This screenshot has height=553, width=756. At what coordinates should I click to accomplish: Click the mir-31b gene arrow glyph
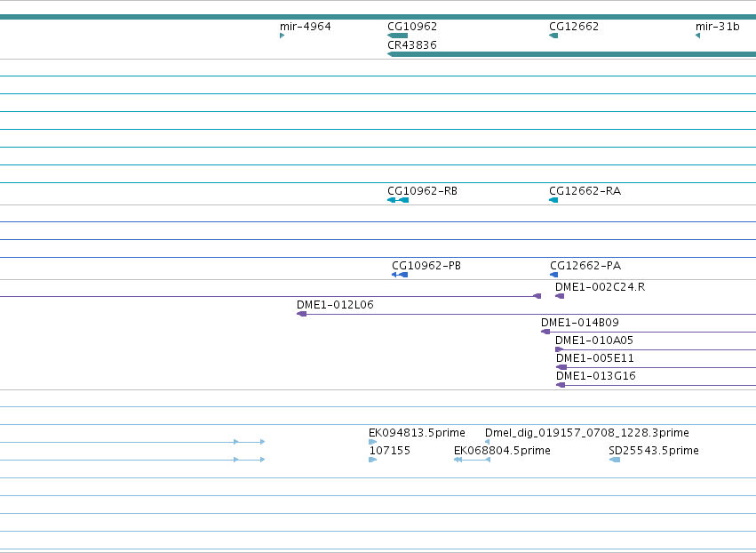pyautogui.click(x=697, y=36)
